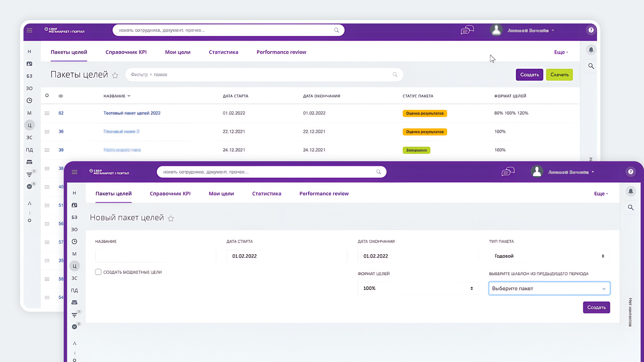Image resolution: width=644 pixels, height=362 pixels.
Task: Sort by the Название column arrow
Action: pos(129,96)
